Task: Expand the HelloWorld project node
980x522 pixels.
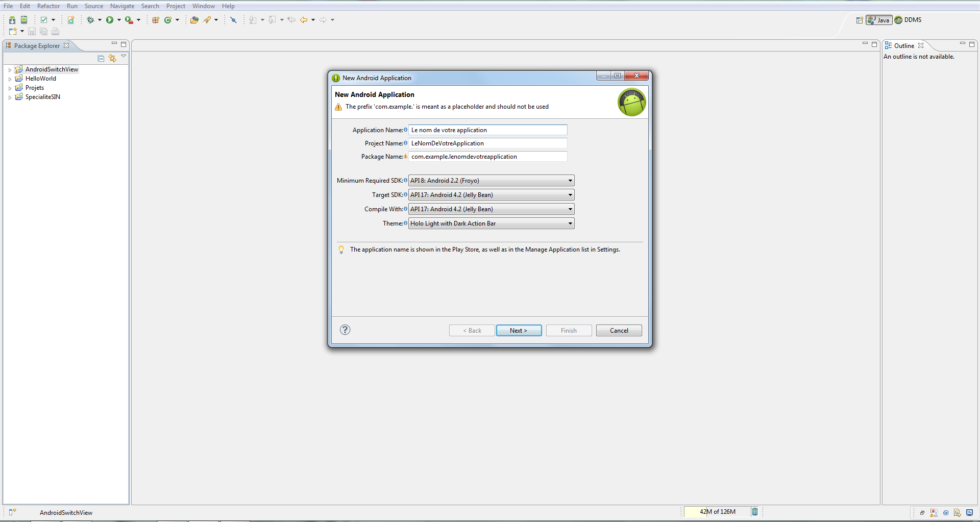Action: pyautogui.click(x=10, y=79)
